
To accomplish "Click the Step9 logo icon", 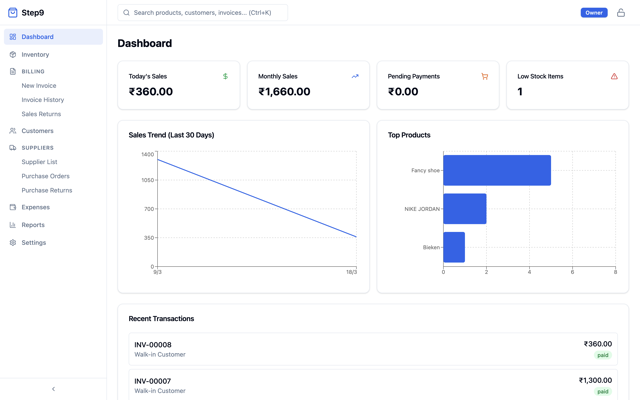I will pyautogui.click(x=13, y=13).
